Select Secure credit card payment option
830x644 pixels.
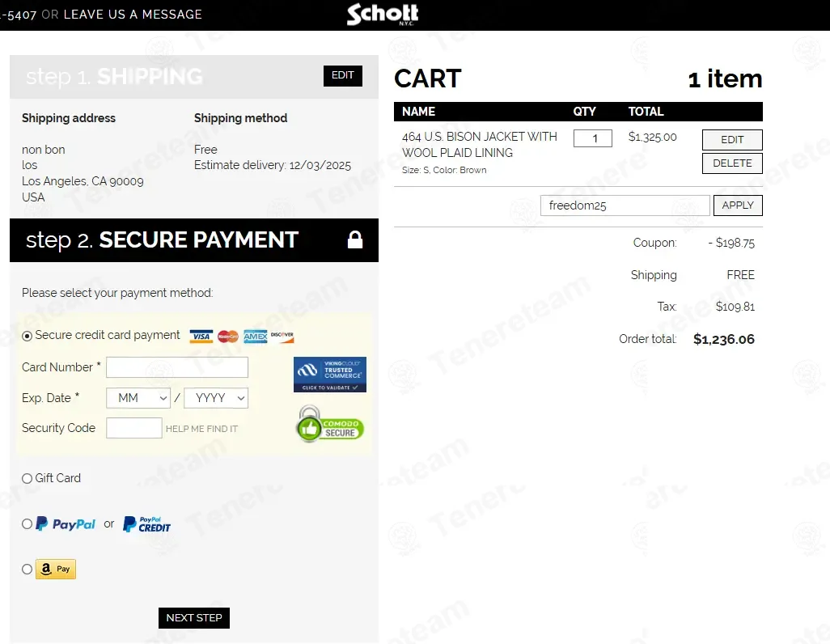pos(28,336)
